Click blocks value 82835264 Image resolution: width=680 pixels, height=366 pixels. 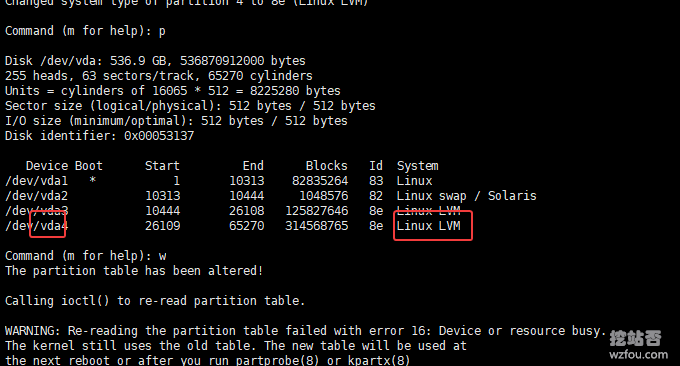(x=320, y=181)
